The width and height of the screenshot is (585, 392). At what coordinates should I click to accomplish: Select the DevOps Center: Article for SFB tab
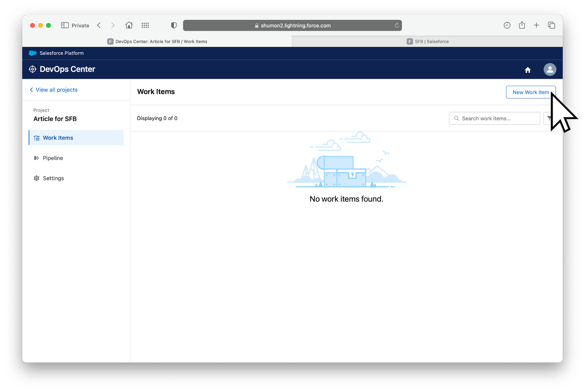point(157,42)
